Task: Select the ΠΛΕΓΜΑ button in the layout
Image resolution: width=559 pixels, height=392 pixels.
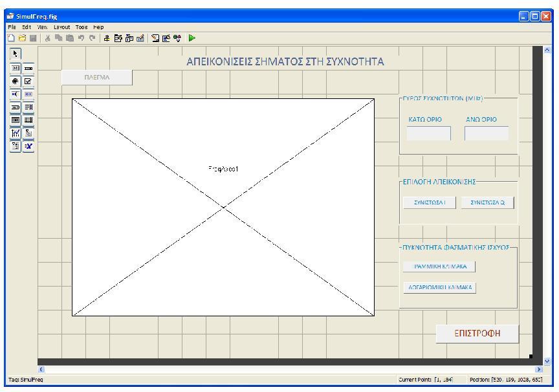Action: [x=97, y=78]
